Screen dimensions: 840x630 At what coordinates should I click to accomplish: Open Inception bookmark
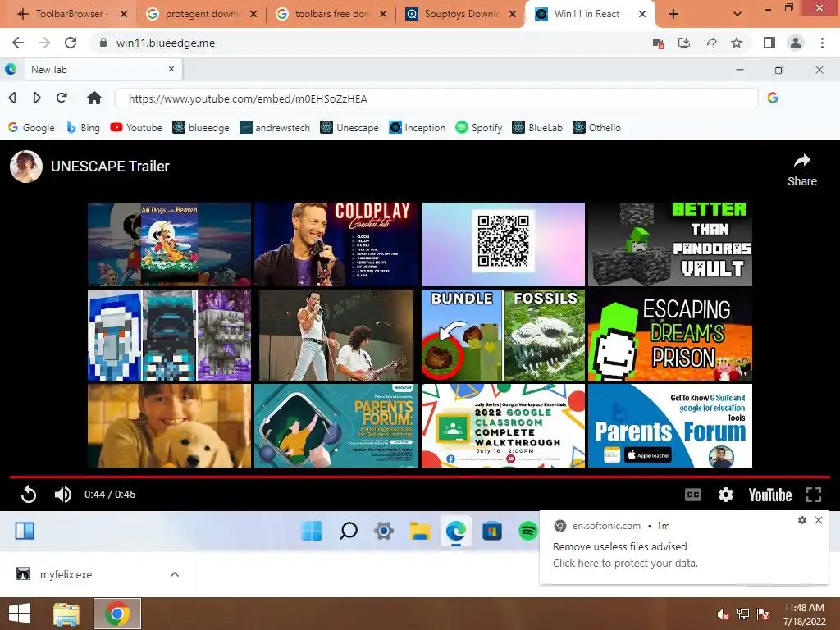tap(418, 127)
